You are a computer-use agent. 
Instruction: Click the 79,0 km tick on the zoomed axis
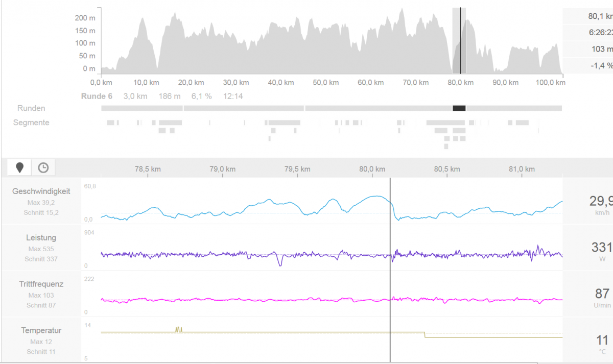[223, 169]
